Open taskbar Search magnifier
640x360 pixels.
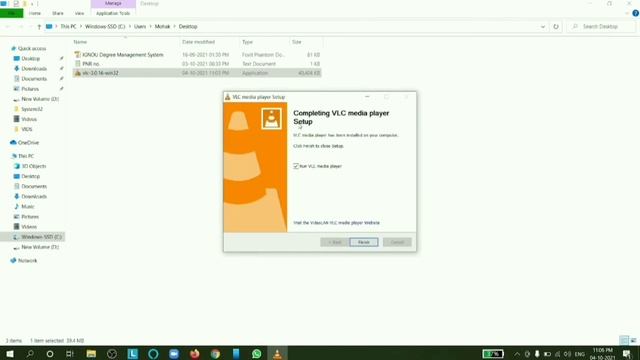pyautogui.click(x=30, y=353)
